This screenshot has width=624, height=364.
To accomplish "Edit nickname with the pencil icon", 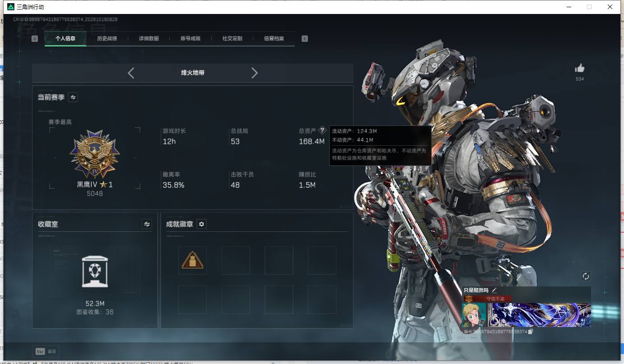I will (x=494, y=290).
